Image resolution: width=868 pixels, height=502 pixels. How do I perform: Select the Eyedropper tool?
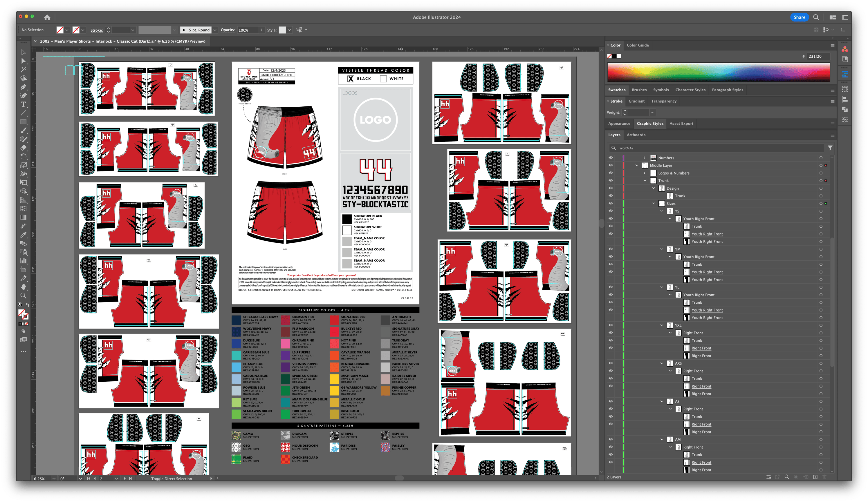pos(24,235)
